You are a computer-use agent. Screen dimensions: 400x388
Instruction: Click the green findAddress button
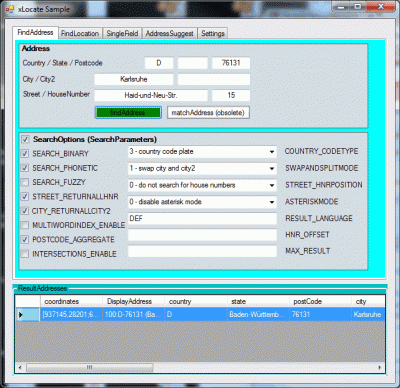[128, 113]
